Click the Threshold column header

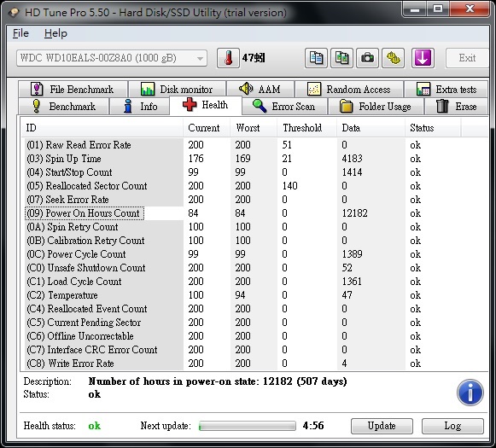click(306, 128)
